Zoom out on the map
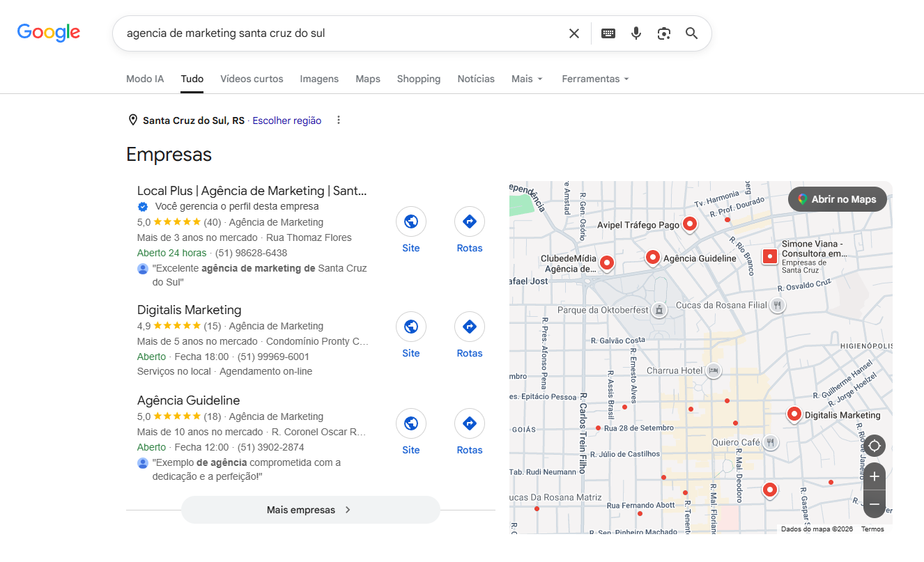 click(874, 504)
